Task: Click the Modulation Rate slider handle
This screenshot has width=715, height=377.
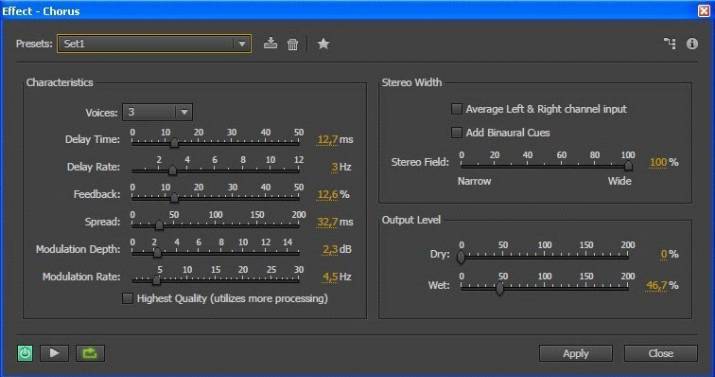Action: pos(156,280)
